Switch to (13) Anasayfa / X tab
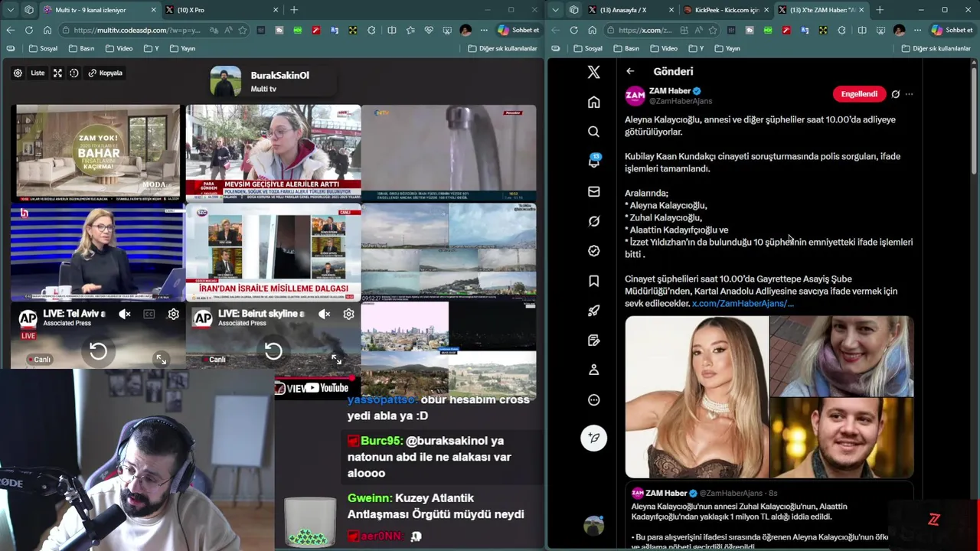 [x=631, y=10]
